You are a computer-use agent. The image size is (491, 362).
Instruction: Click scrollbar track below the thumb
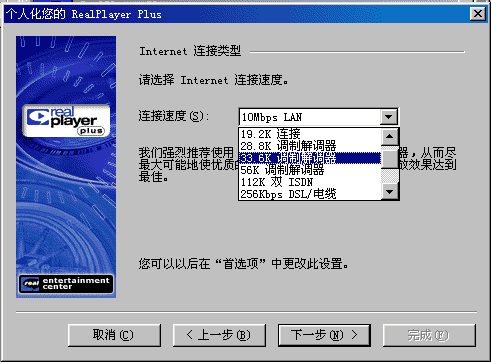pos(389,176)
